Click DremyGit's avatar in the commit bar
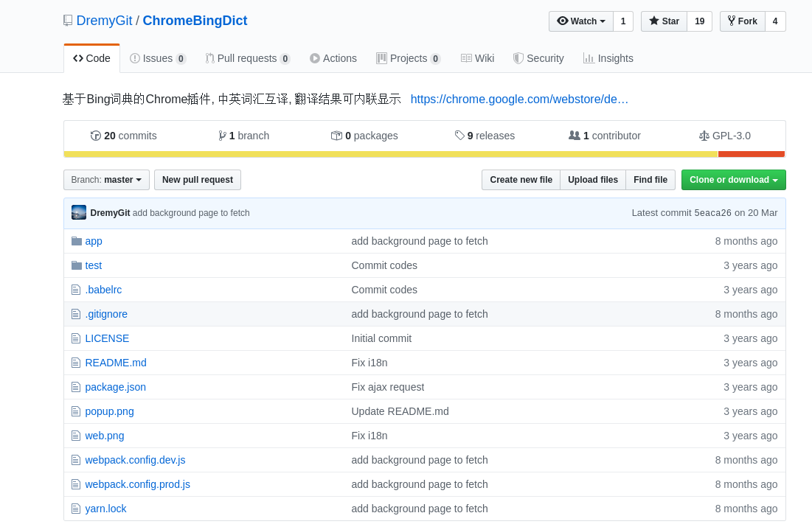This screenshot has height=527, width=812. coord(79,212)
